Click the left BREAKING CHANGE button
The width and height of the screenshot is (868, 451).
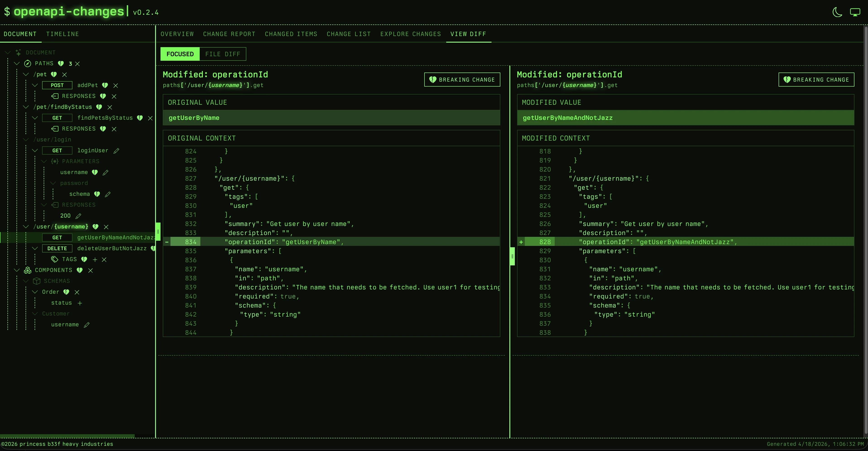tap(462, 80)
